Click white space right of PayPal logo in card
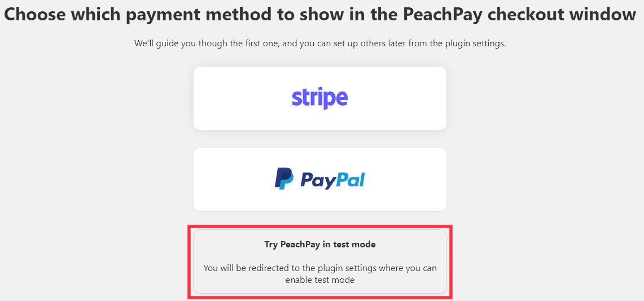This screenshot has width=644, height=301. (405, 180)
